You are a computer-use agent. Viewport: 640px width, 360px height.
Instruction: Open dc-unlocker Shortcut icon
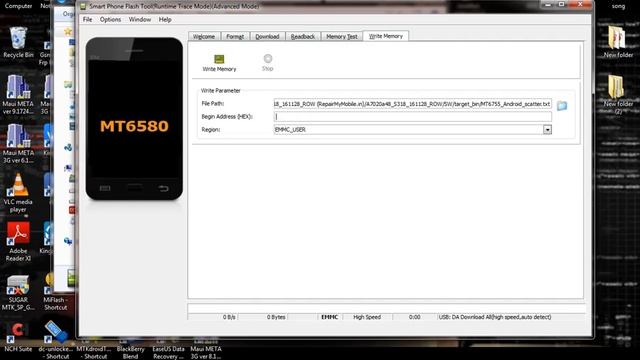pyautogui.click(x=56, y=340)
